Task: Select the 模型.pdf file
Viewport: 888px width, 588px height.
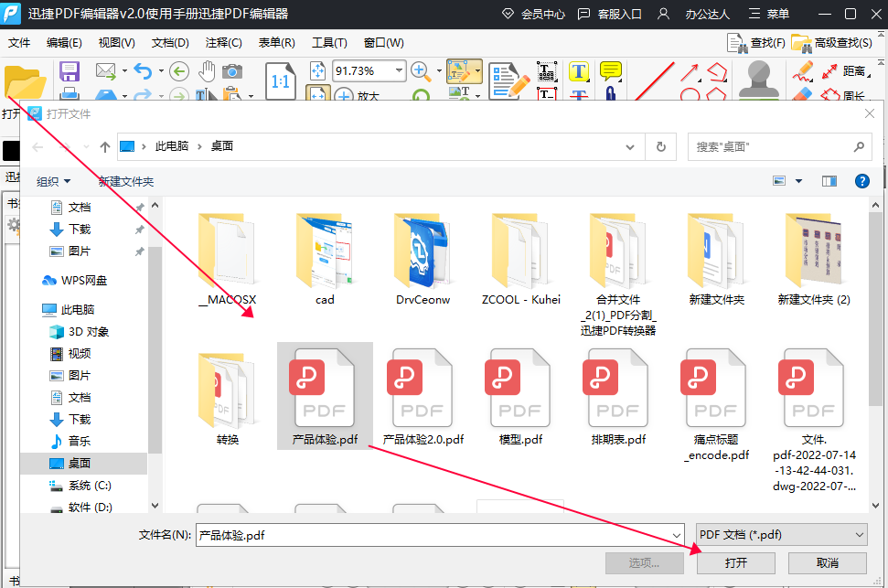Action: tap(520, 397)
